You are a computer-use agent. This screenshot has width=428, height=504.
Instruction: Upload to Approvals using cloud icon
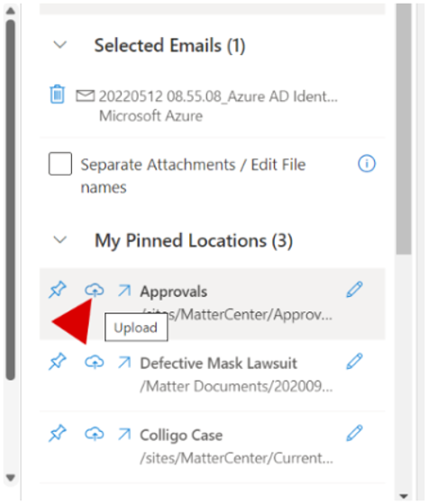95,290
